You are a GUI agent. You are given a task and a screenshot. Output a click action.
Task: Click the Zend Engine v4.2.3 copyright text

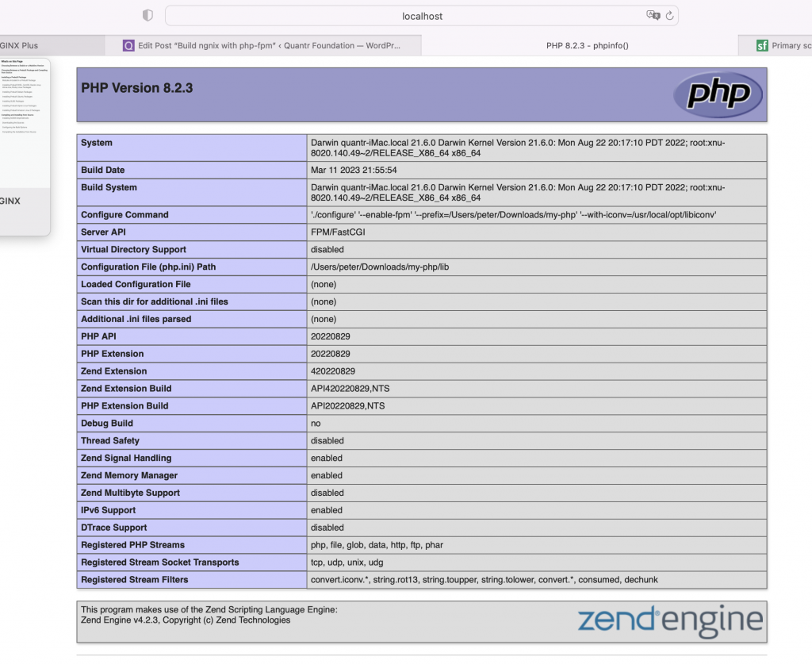coord(186,620)
